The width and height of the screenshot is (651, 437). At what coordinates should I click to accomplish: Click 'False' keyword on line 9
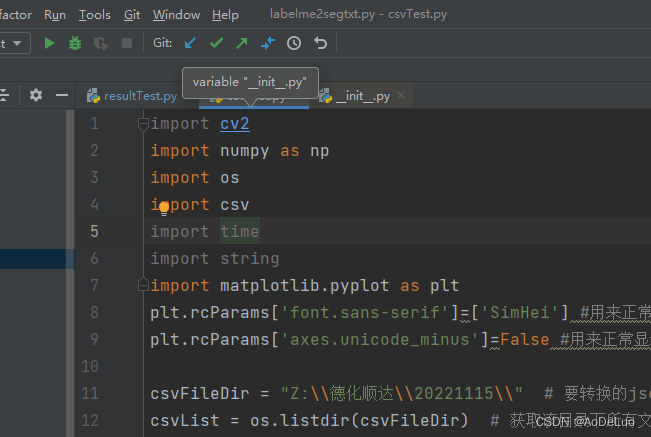click(x=525, y=339)
